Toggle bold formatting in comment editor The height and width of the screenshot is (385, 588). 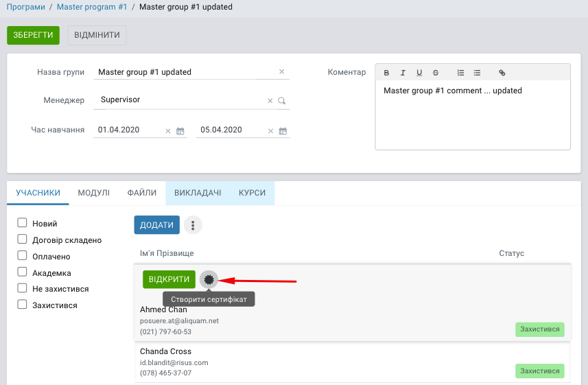tap(386, 73)
